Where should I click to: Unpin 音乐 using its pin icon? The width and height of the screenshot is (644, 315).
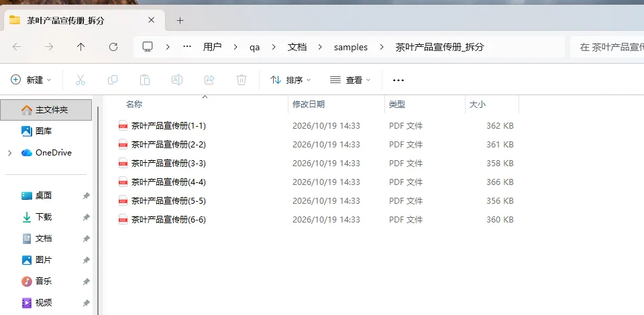[x=86, y=281]
